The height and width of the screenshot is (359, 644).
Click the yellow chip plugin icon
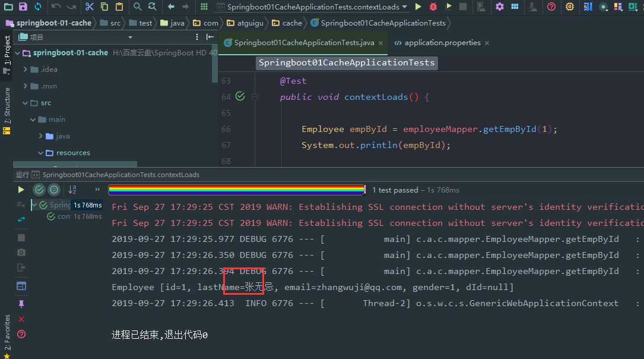(x=570, y=7)
